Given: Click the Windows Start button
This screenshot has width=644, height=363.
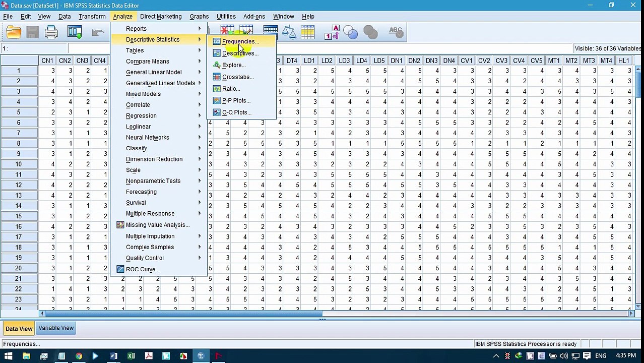Looking at the screenshot, I should click(x=9, y=356).
